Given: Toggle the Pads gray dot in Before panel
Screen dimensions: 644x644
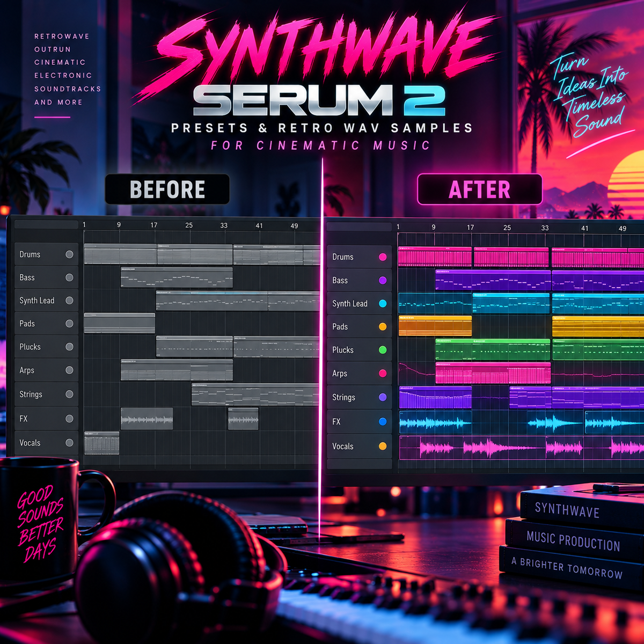Looking at the screenshot, I should coord(69,324).
